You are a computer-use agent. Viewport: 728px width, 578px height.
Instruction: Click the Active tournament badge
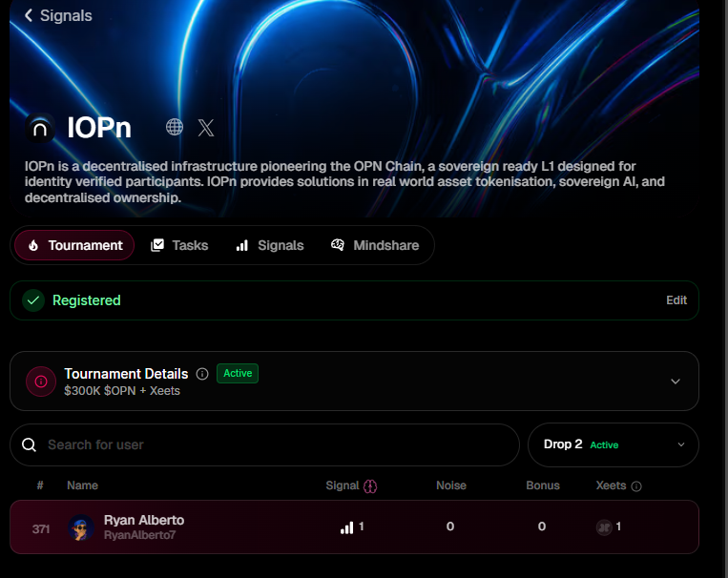[x=238, y=373]
